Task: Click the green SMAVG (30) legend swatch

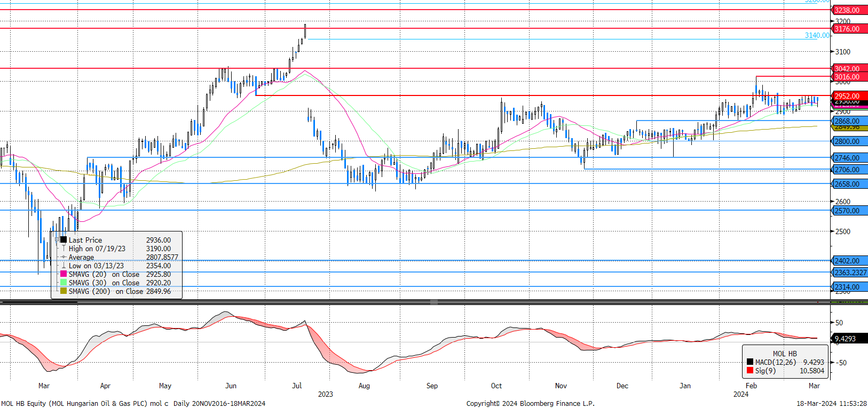Action: 64,283
